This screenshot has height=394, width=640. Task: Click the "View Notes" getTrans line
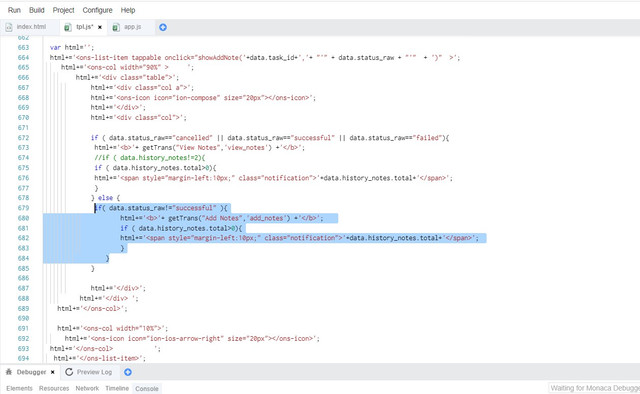(x=199, y=148)
